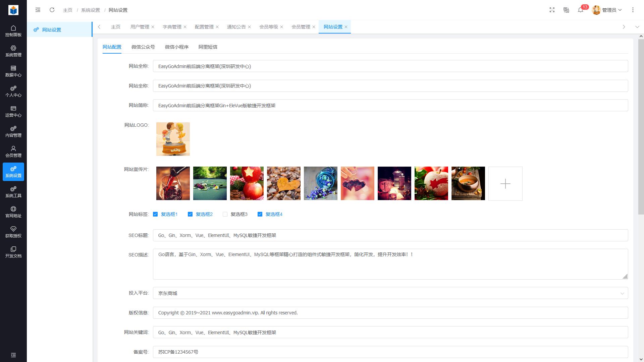Open the 系统设置 breadcrumb link
644x362 pixels.
[x=90, y=10]
